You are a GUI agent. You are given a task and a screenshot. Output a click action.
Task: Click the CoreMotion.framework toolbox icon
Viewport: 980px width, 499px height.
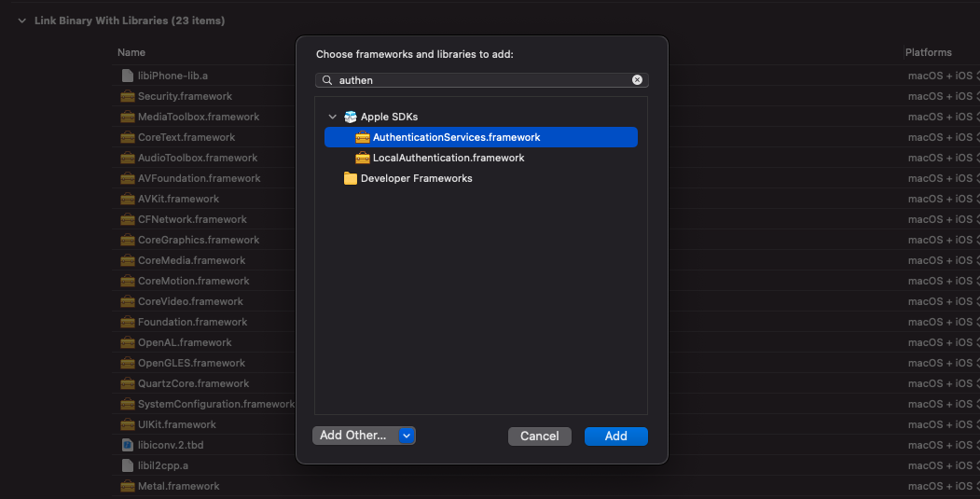pyautogui.click(x=128, y=281)
